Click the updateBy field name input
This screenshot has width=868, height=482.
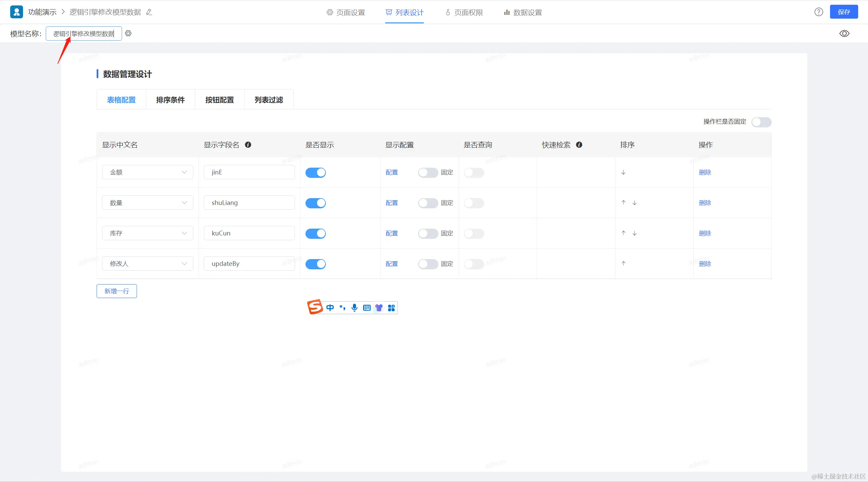[249, 264]
